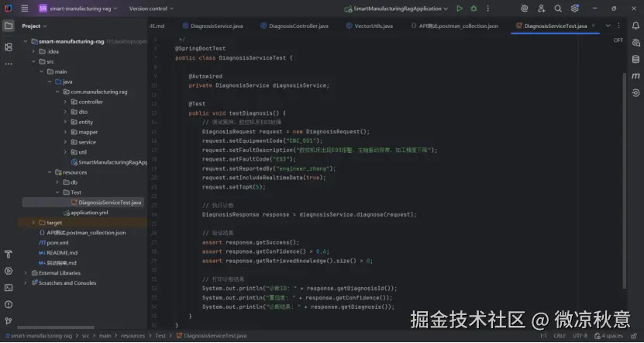Toggle the OFF inspection widget in editor

(618, 40)
